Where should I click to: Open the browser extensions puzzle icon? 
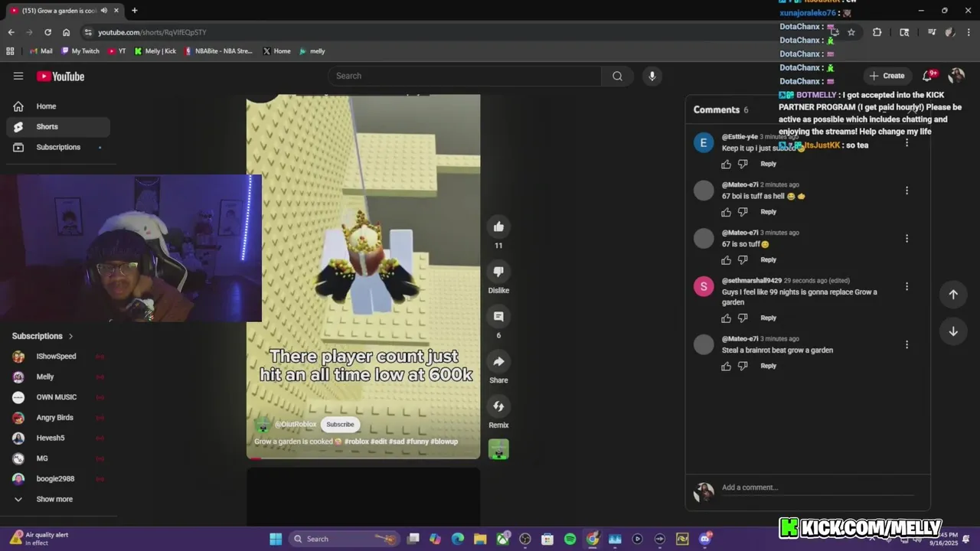point(877,32)
